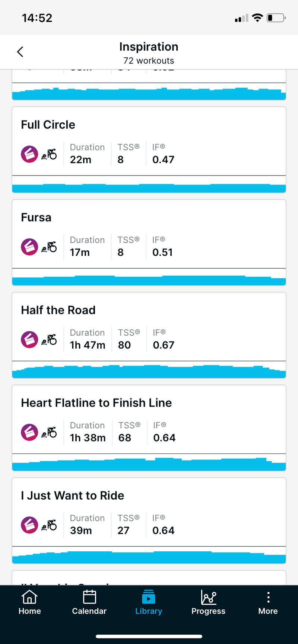
Task: Tap the Half the Road intensity graph
Action: coord(149,371)
